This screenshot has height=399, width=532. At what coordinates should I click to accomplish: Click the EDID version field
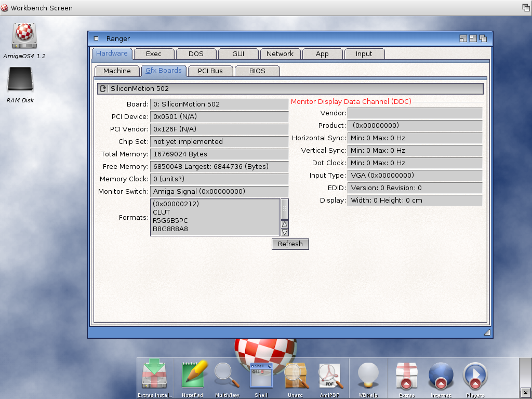pyautogui.click(x=415, y=188)
